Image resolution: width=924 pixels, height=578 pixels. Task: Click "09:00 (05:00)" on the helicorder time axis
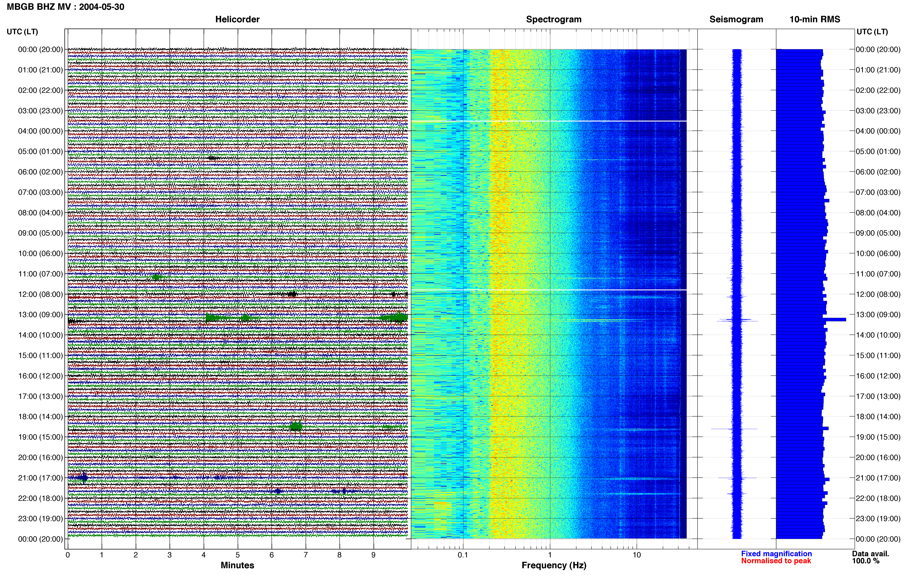41,233
